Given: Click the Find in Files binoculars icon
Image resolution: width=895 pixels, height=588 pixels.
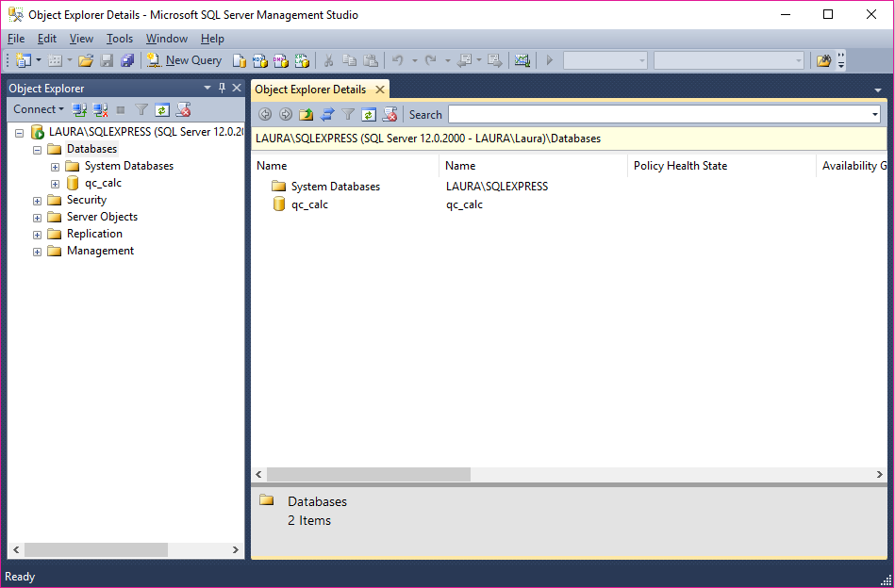Looking at the screenshot, I should [823, 60].
